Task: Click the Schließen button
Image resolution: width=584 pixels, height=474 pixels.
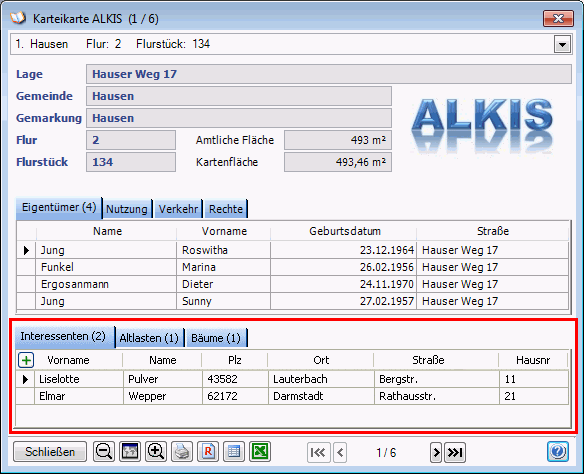Action: coord(50,452)
